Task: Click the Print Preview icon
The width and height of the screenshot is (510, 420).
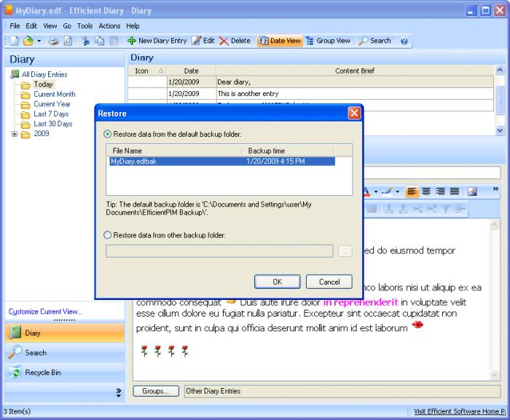Action: (68, 41)
